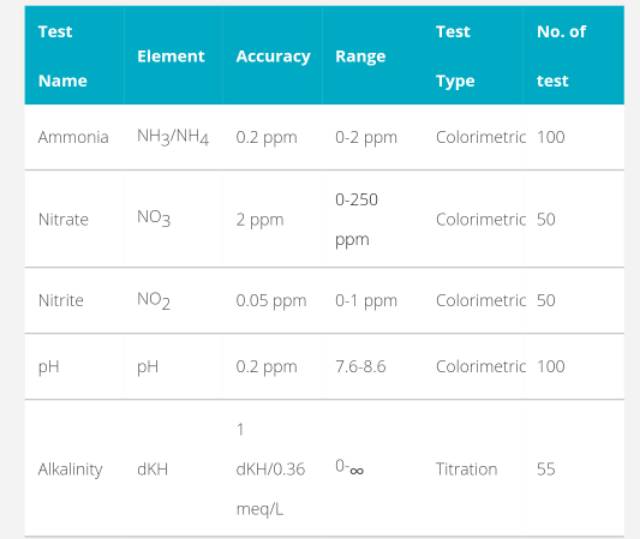
Task: Click the Element column header
Action: (x=170, y=57)
